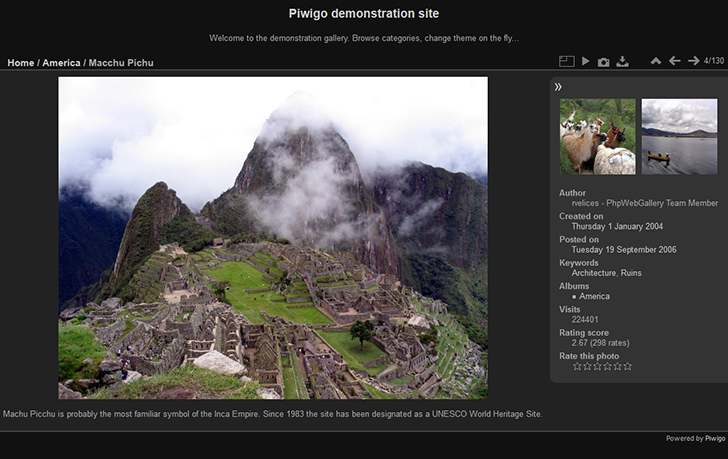Show file metadata camera icon
Image resolution: width=728 pixels, height=459 pixels.
(604, 62)
